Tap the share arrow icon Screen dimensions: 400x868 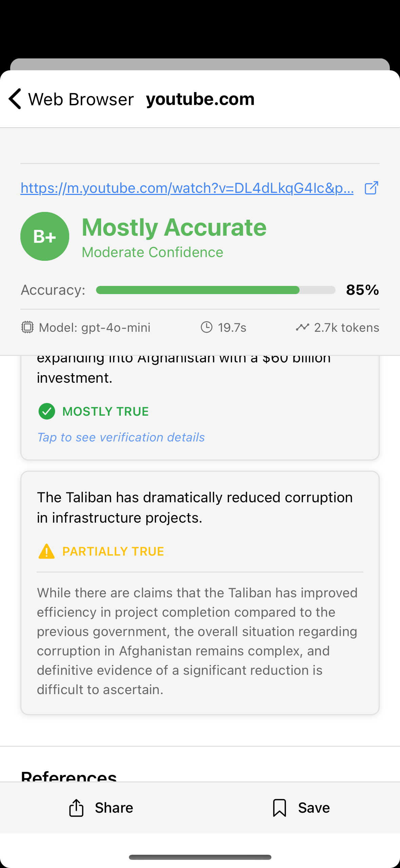click(x=76, y=807)
